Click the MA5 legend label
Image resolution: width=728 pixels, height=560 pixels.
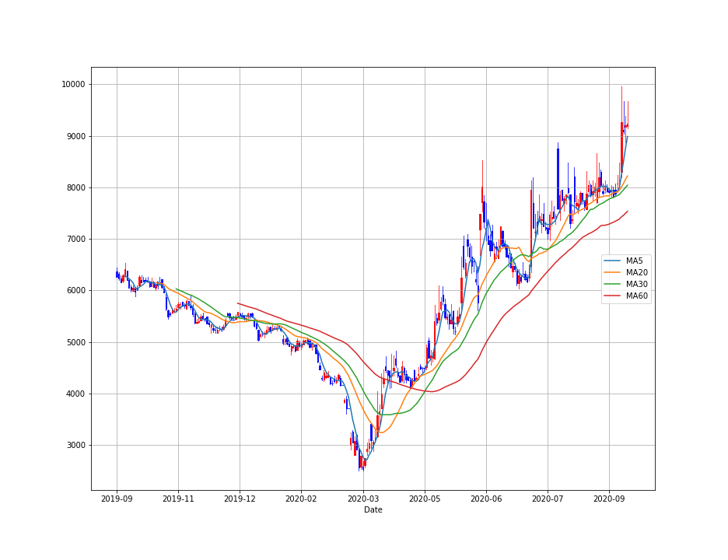click(634, 261)
